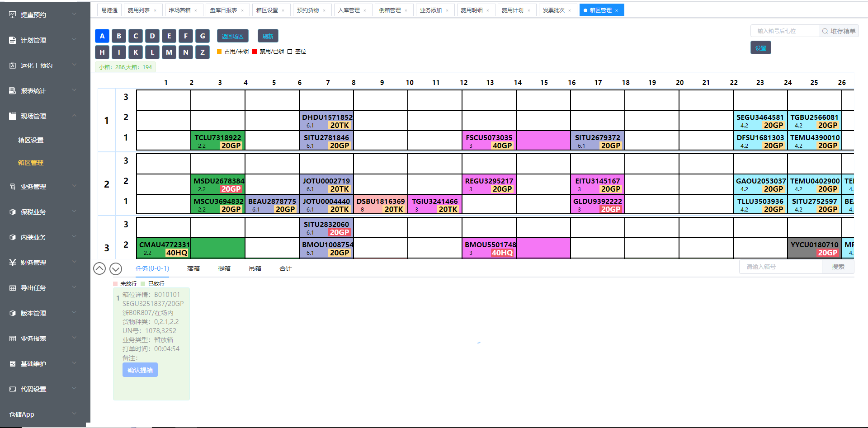The image size is (868, 428).
Task: Select yard zone M button
Action: pyautogui.click(x=169, y=52)
